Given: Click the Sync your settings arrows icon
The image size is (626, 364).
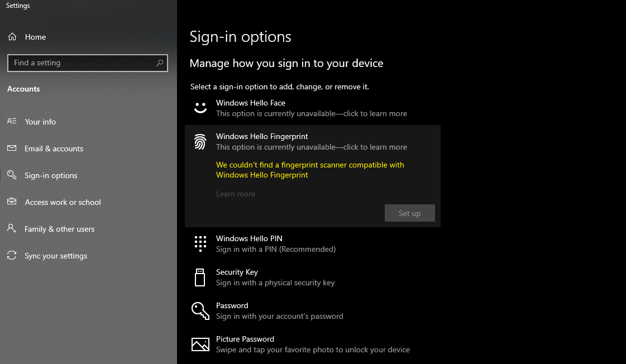Looking at the screenshot, I should click(x=12, y=256).
